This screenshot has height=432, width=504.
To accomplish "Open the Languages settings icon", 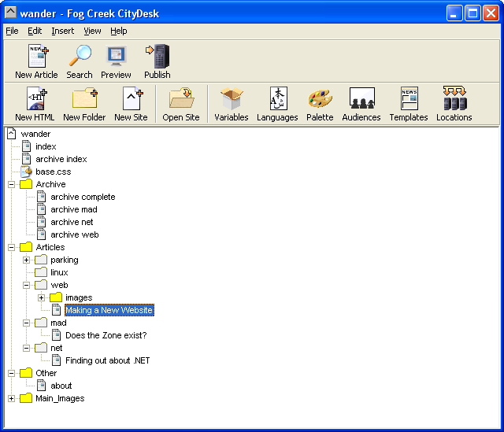I will click(x=278, y=98).
